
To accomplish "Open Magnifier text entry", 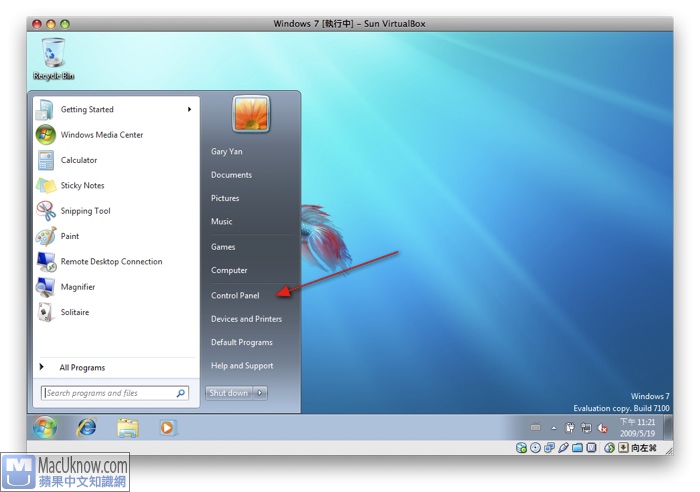I will point(78,287).
